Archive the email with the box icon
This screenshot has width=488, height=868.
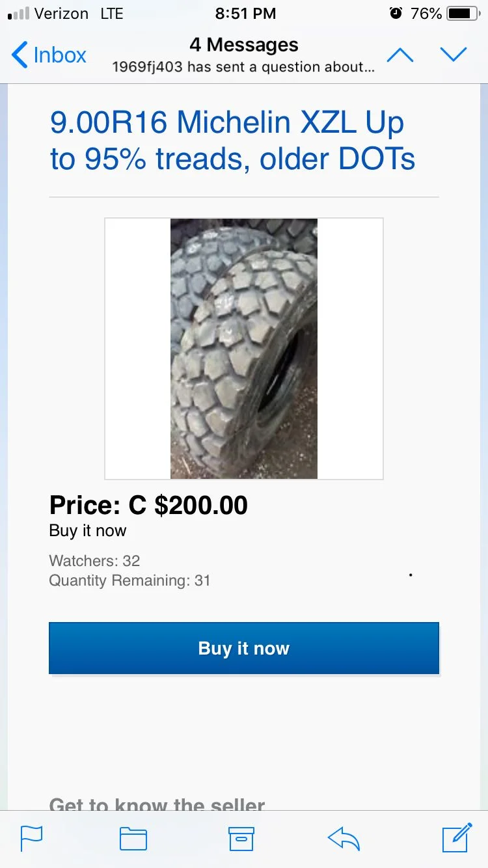[x=241, y=839]
